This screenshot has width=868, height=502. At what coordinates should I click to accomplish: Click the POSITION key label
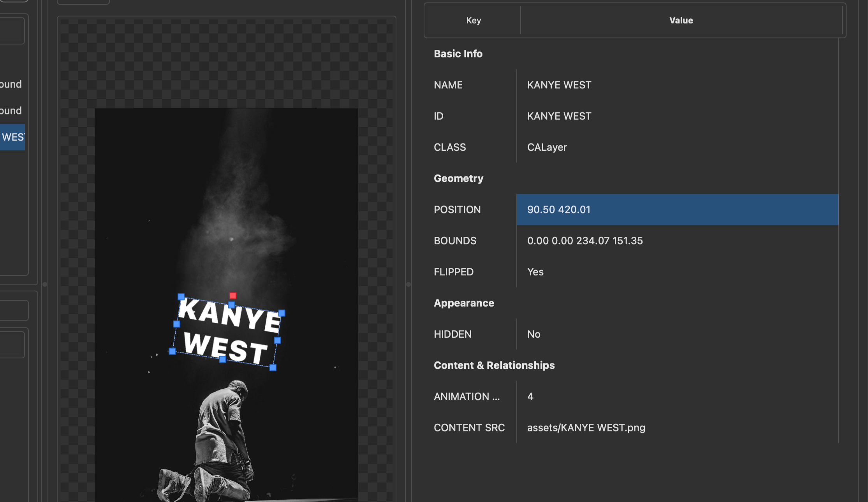coord(457,210)
